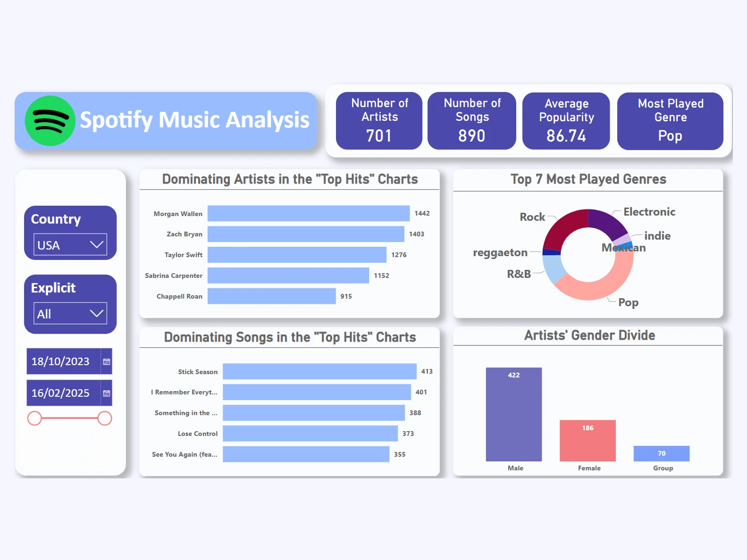Select the Morgan Wallen bar
The image size is (747, 560).
tap(309, 213)
